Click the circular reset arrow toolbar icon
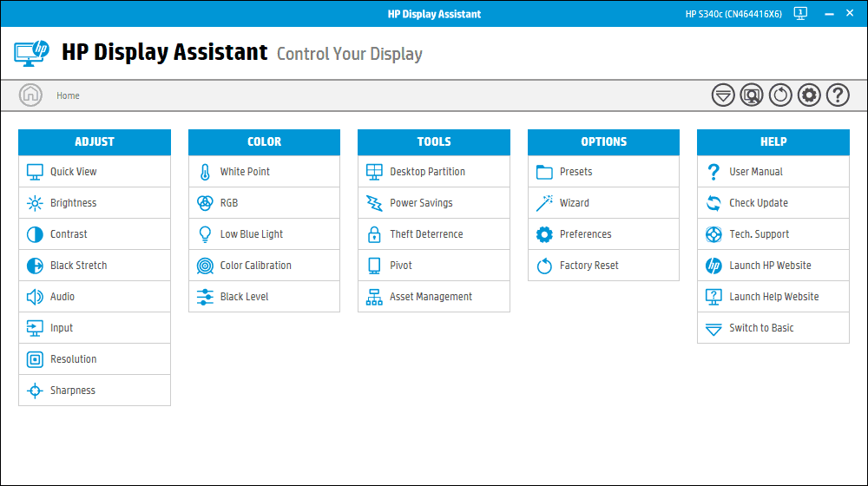 pyautogui.click(x=780, y=95)
